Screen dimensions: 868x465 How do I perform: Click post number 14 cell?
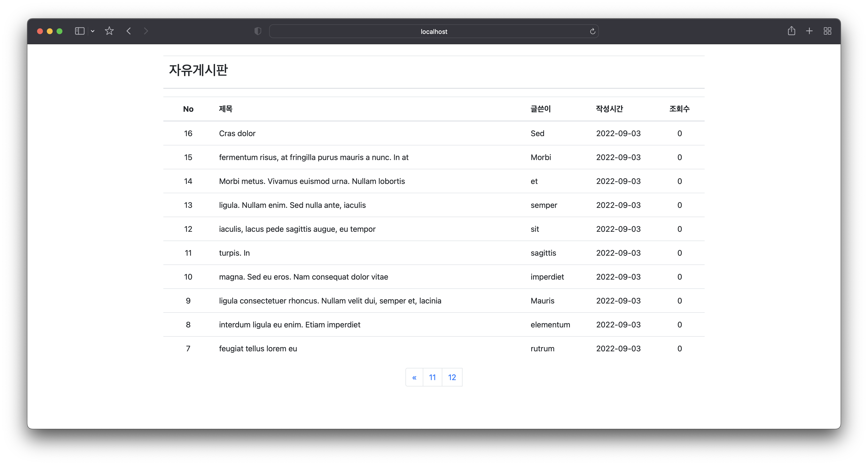pyautogui.click(x=188, y=181)
